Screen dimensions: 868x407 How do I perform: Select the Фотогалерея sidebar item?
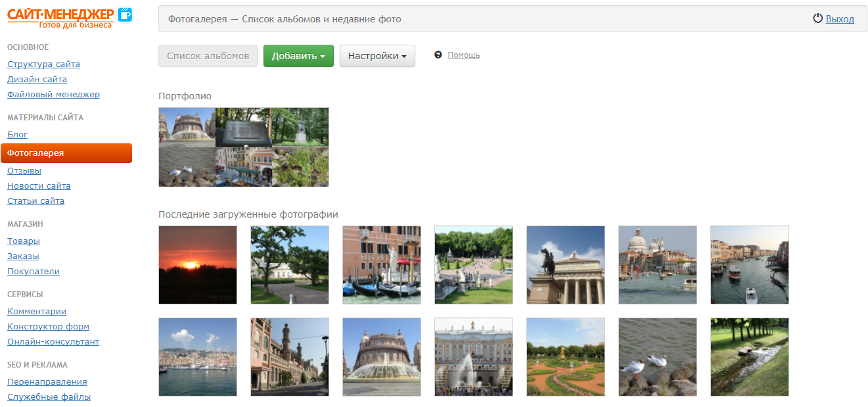pyautogui.click(x=66, y=153)
